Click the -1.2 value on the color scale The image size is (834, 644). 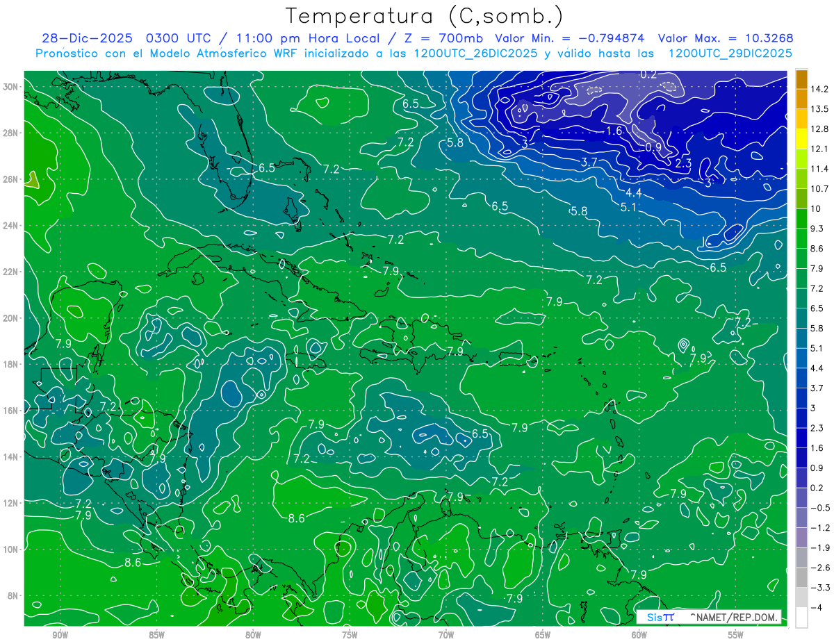point(819,528)
